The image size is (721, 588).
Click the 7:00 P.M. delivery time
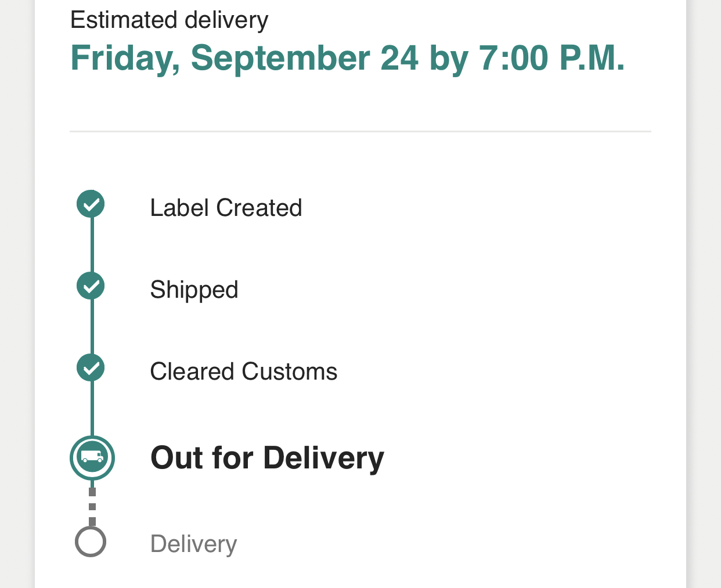(551, 58)
